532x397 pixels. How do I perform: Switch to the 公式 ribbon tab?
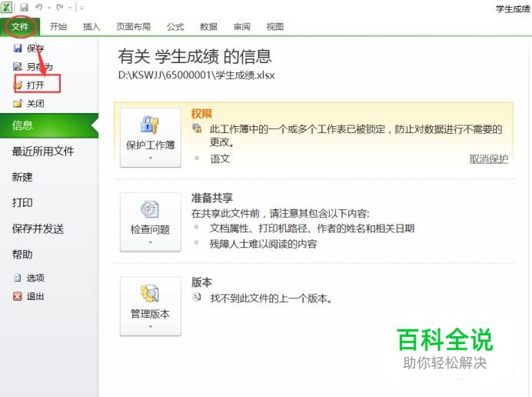pyautogui.click(x=175, y=26)
